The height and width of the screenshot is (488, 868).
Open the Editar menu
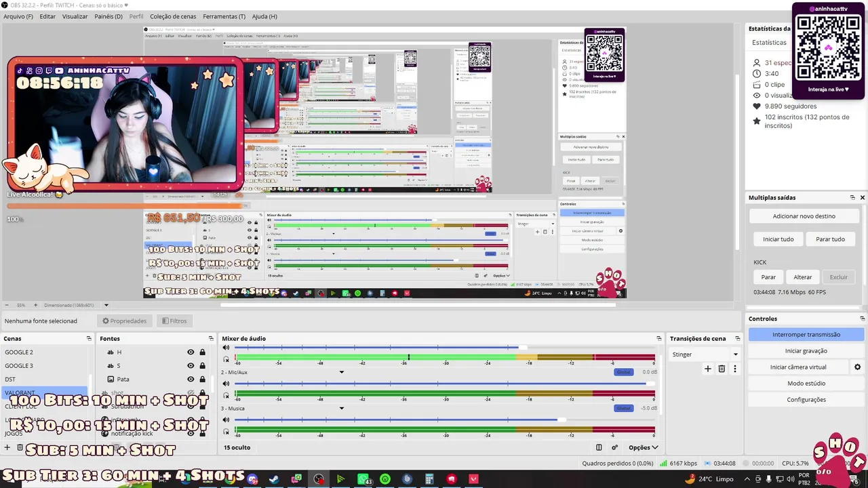[x=47, y=16]
